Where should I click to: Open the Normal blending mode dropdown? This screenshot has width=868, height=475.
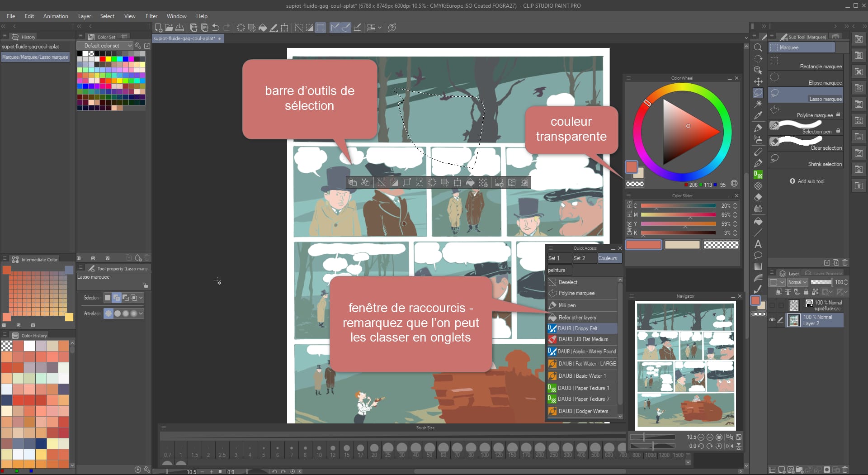pyautogui.click(x=797, y=282)
